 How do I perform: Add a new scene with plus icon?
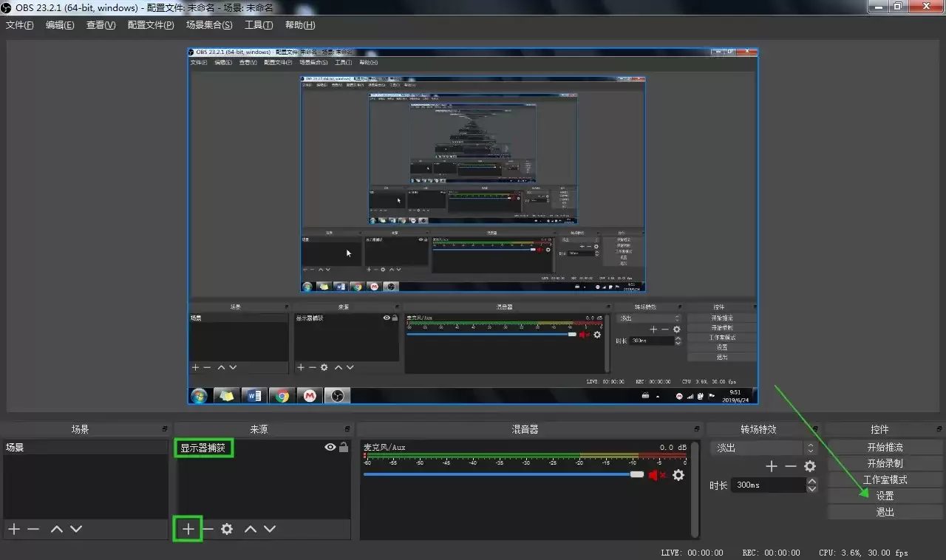point(13,529)
